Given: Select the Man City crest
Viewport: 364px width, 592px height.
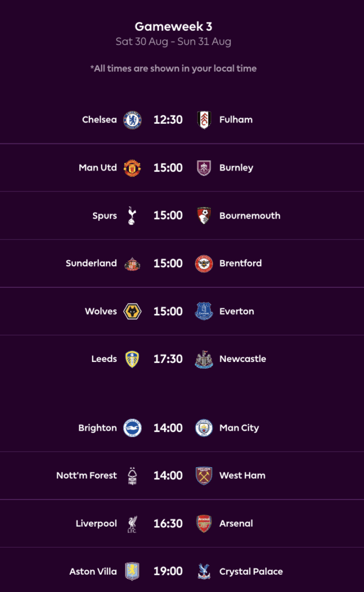Looking at the screenshot, I should [205, 428].
